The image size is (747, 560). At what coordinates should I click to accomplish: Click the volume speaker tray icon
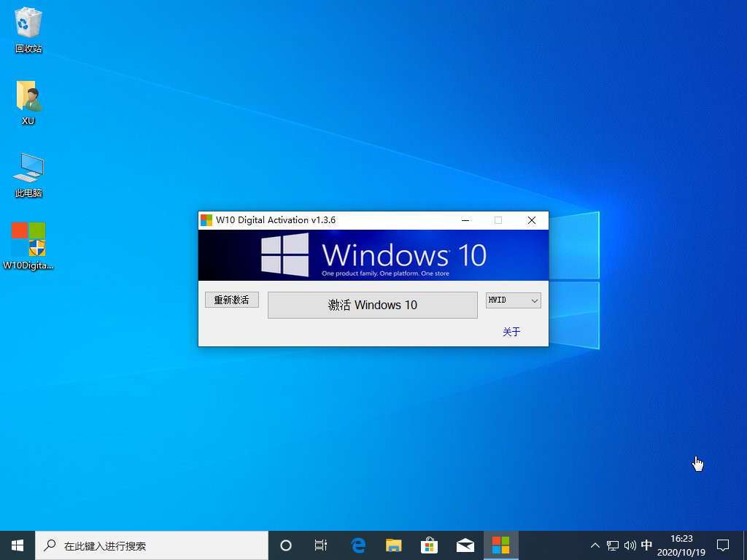pyautogui.click(x=630, y=545)
